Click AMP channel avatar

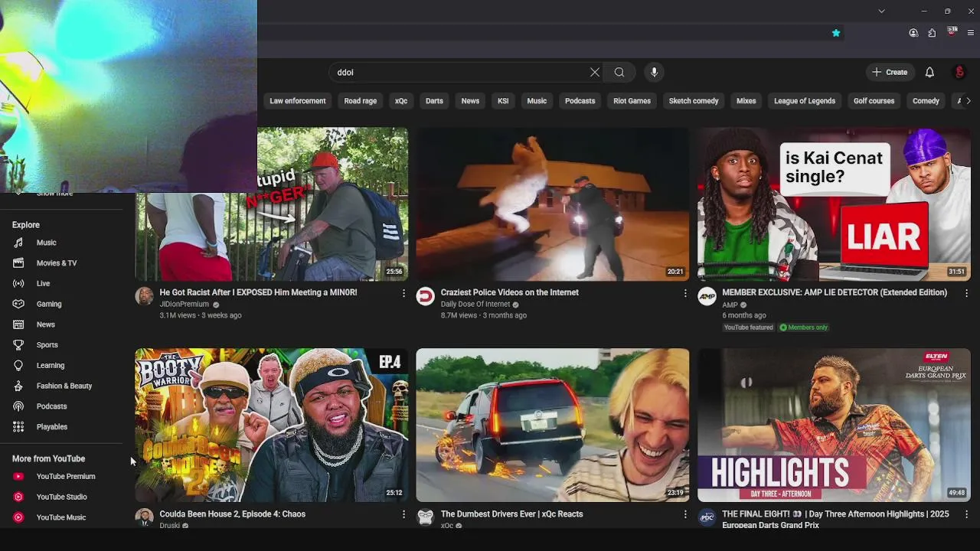tap(707, 296)
